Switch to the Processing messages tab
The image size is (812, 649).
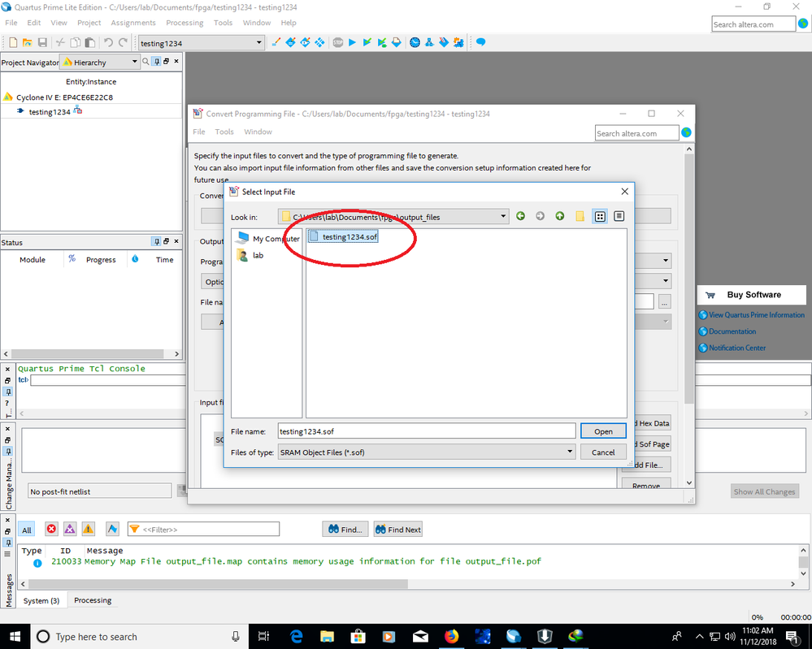93,599
